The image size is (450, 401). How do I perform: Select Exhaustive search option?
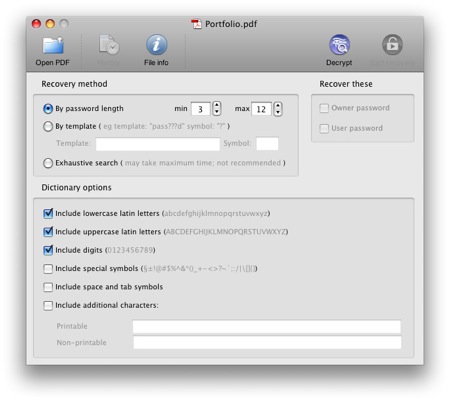[48, 163]
